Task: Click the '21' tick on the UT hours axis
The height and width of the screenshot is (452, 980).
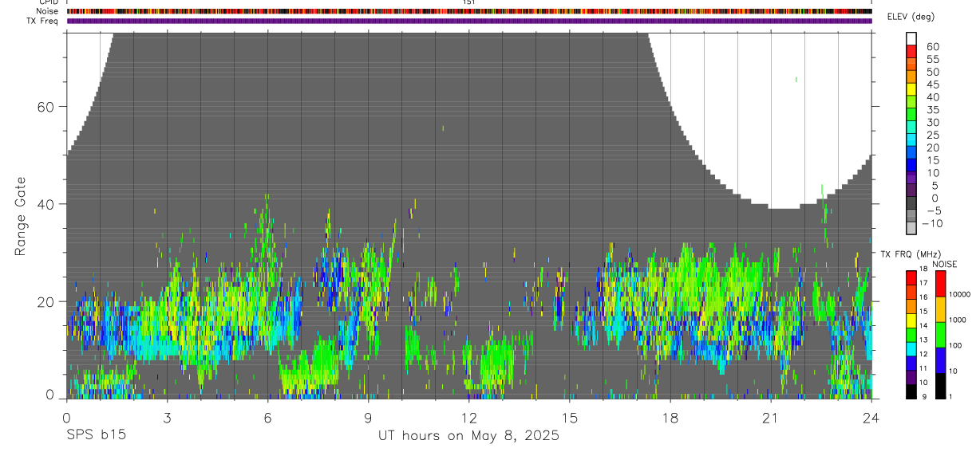Action: [x=770, y=417]
